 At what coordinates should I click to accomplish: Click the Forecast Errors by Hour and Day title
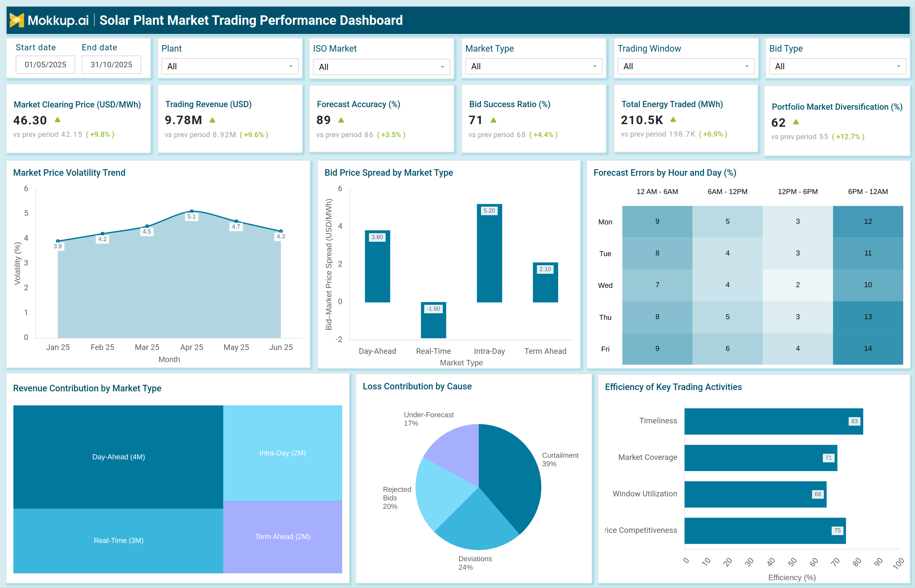(x=665, y=172)
